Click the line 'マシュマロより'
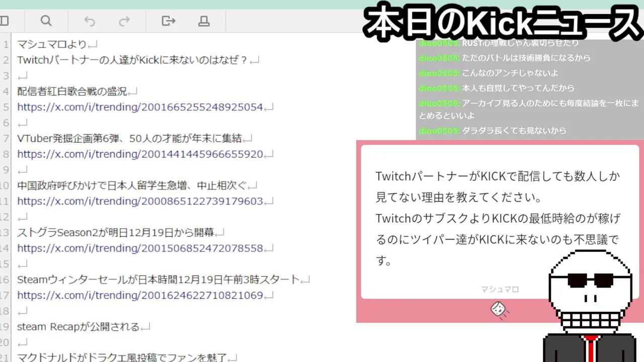The width and height of the screenshot is (644, 362). click(52, 44)
